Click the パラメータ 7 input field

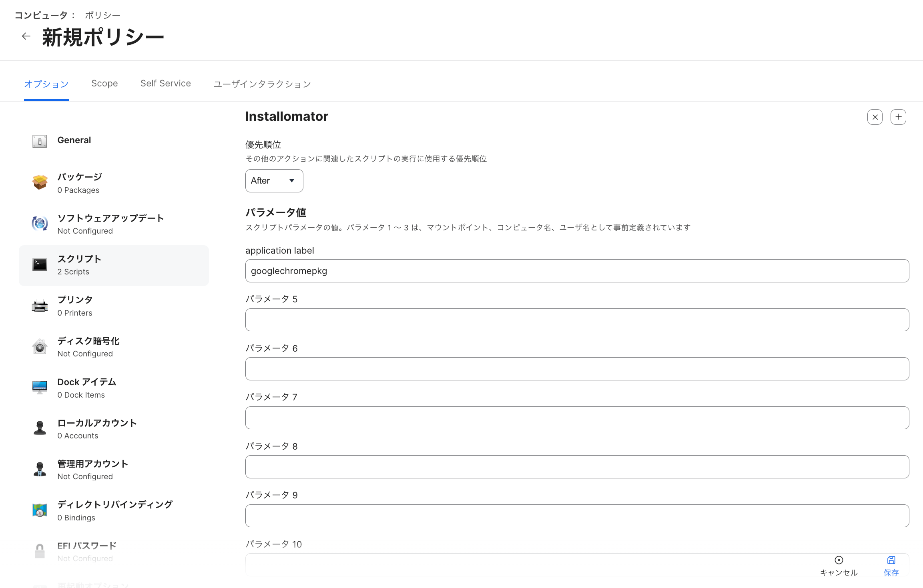(577, 418)
